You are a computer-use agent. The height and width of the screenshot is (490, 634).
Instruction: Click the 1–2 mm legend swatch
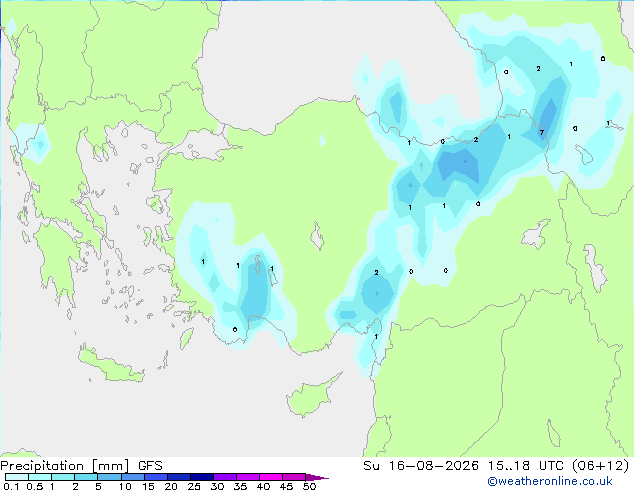[x=63, y=477]
